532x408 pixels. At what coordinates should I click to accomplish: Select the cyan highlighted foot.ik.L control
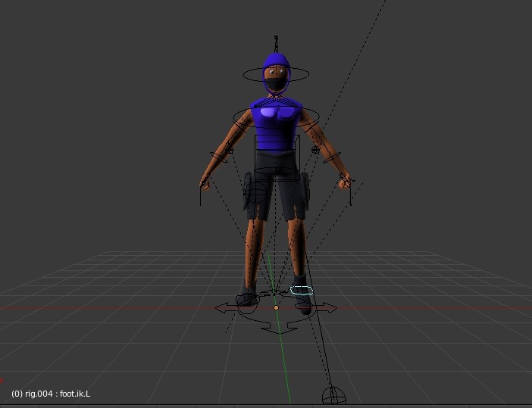click(x=302, y=290)
